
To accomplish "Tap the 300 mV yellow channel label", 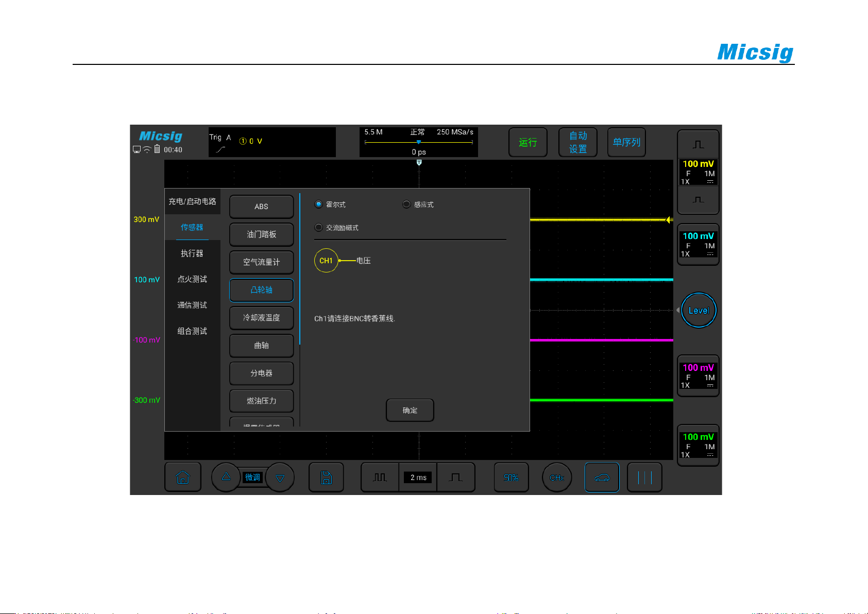I will pyautogui.click(x=146, y=219).
